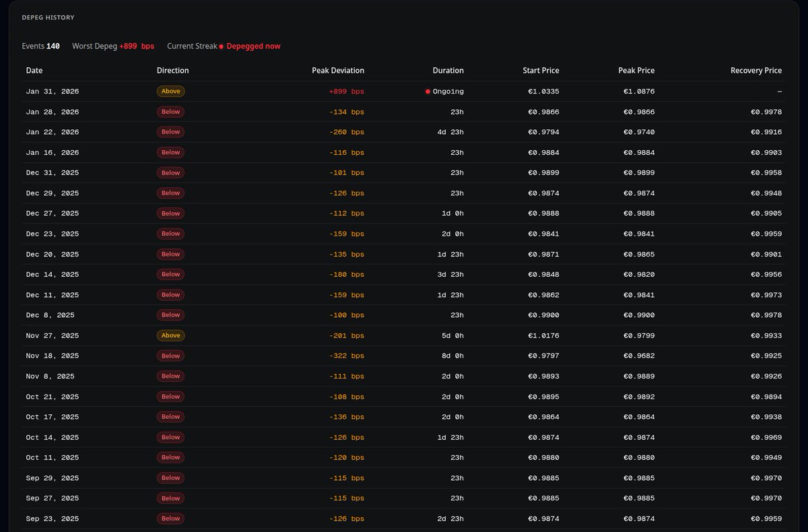Click the -322 bps deviation value
808x532 pixels.
click(x=347, y=356)
